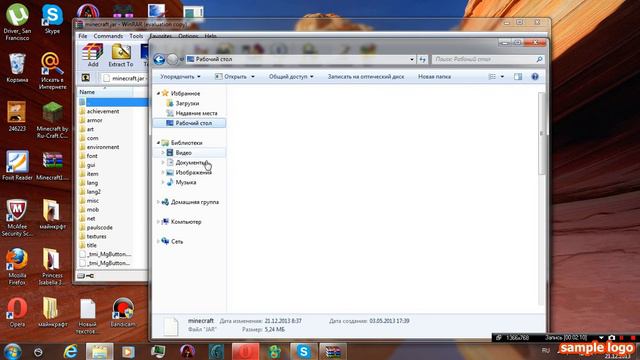The image size is (640, 360).
Task: Collapse the Избранное tree group
Action: 158,93
